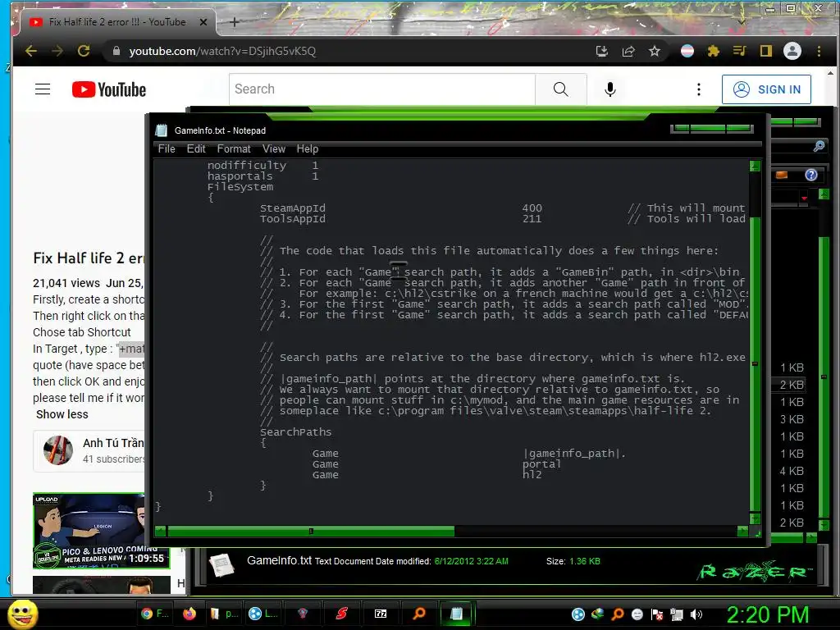The height and width of the screenshot is (630, 840).
Task: Click network tray icon
Action: click(677, 614)
